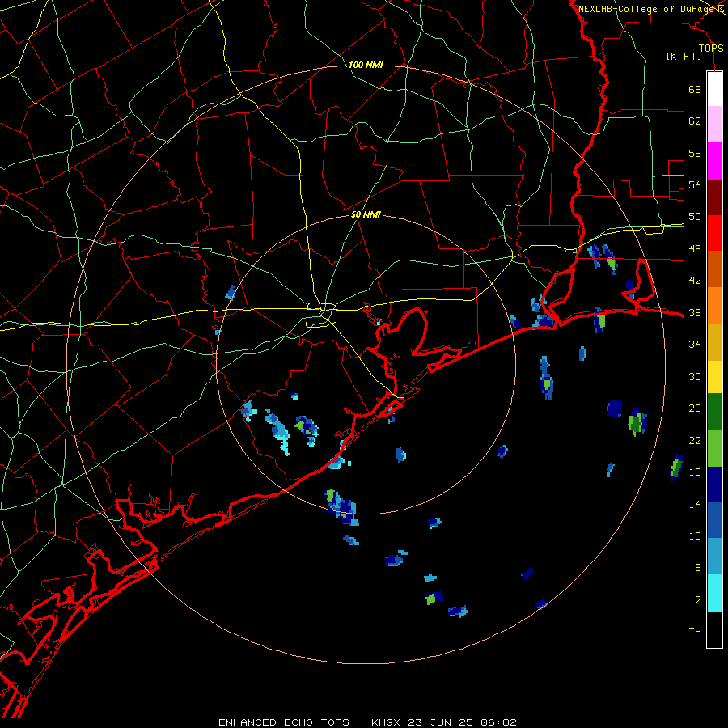Screen dimensions: 728x728
Task: Click the 38 legend value
Action: (695, 312)
